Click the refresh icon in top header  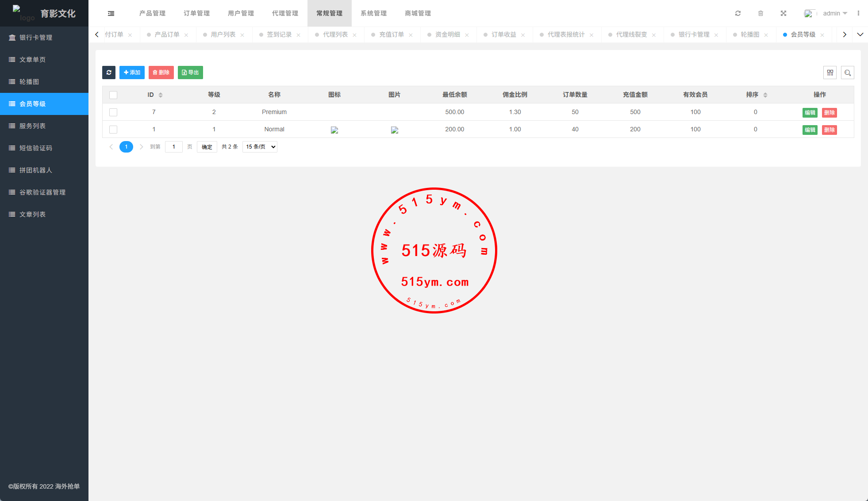738,13
